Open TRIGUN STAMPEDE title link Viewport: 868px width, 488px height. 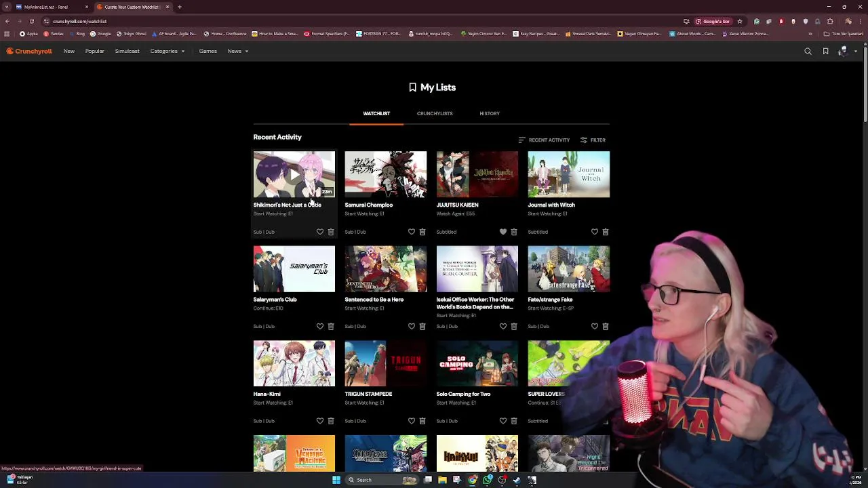(x=369, y=394)
